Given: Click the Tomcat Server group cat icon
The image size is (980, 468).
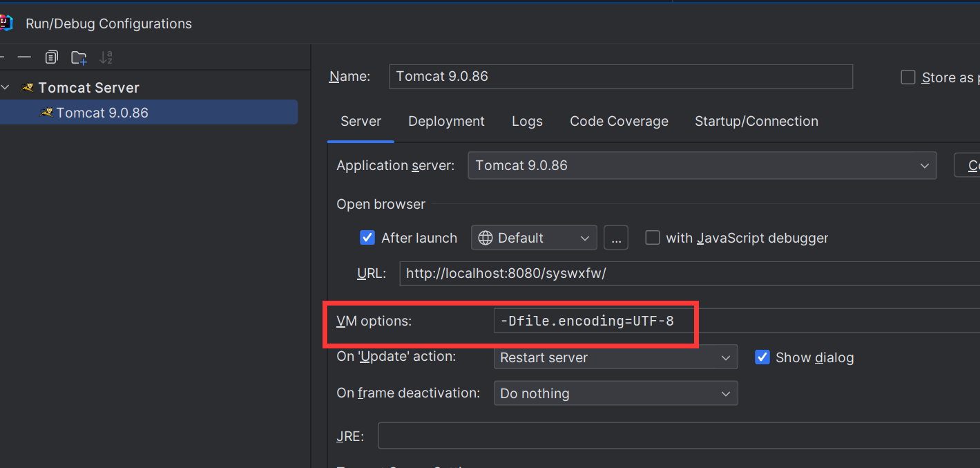Looking at the screenshot, I should [28, 88].
